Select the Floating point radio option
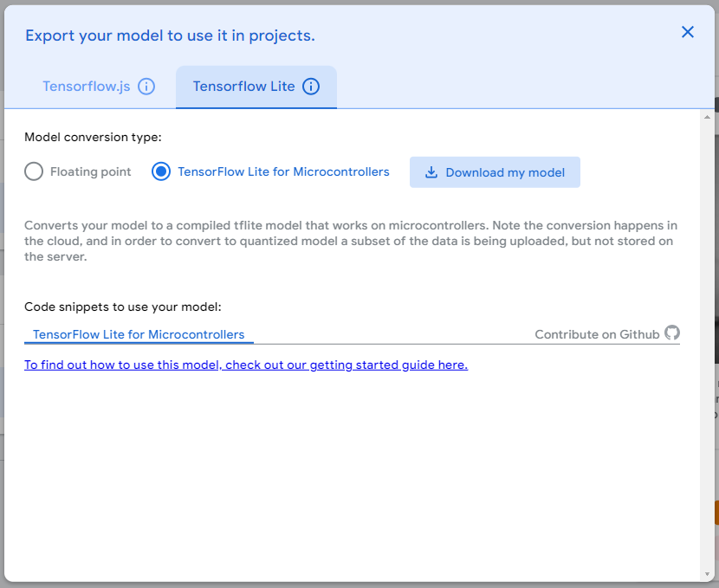Viewport: 719px width, 588px height. point(34,171)
